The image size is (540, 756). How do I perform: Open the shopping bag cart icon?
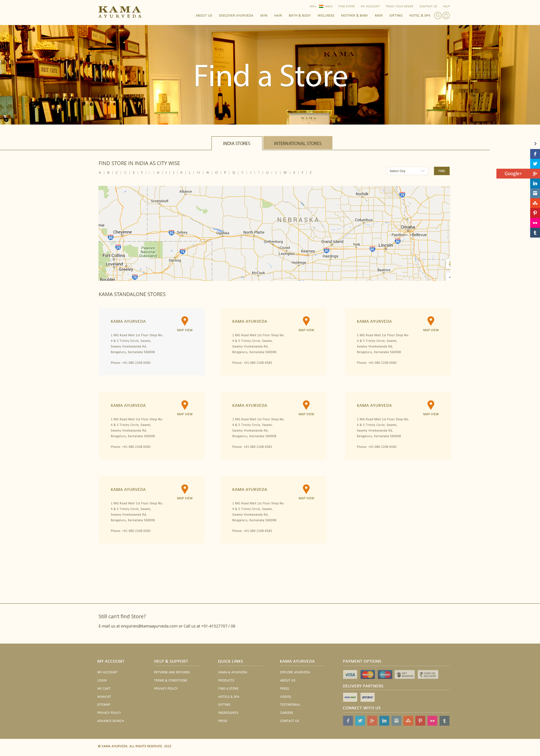click(446, 15)
